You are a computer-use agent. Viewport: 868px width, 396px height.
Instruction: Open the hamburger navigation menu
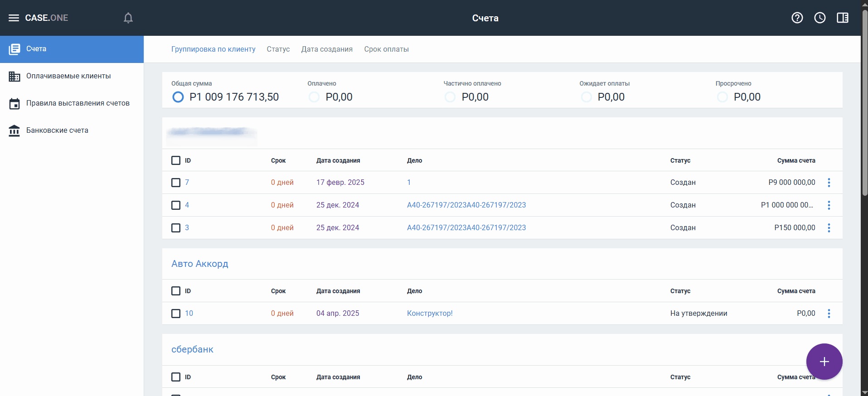[14, 18]
